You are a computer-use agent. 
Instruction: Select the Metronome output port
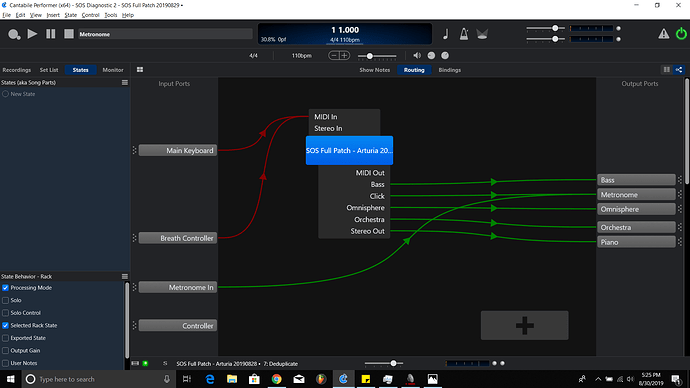(636, 194)
